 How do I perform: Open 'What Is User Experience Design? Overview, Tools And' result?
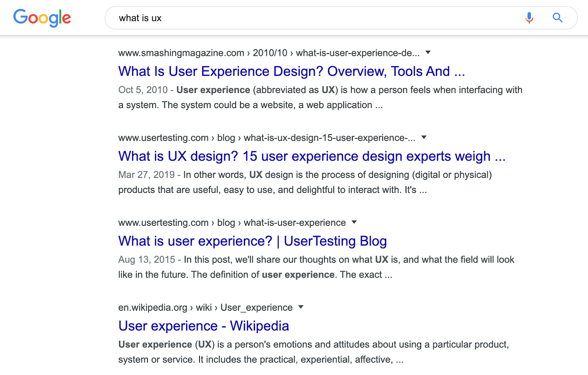(292, 71)
